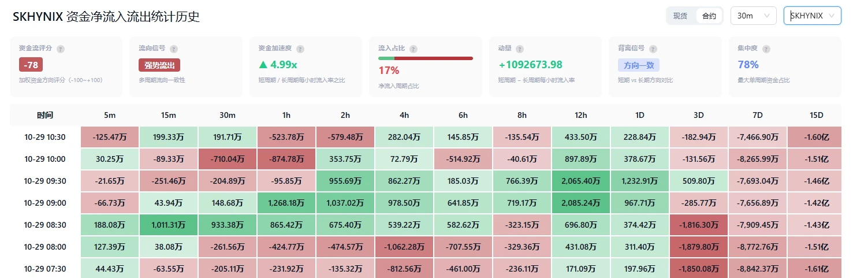The height and width of the screenshot is (278, 868).
Task: Click the -1,879.80万 cell
Action: tap(699, 247)
